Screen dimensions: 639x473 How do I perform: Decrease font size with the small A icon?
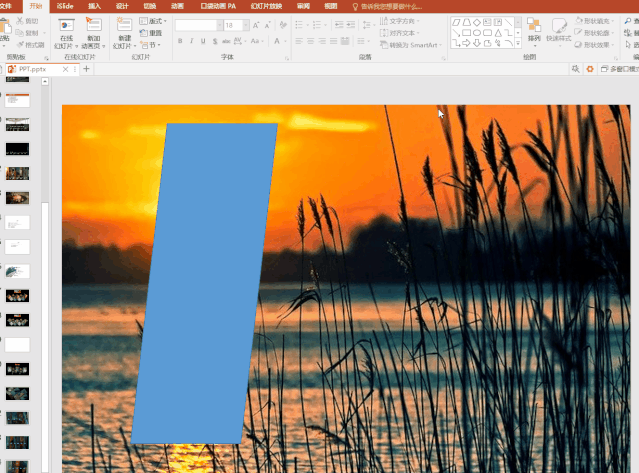pyautogui.click(x=267, y=26)
